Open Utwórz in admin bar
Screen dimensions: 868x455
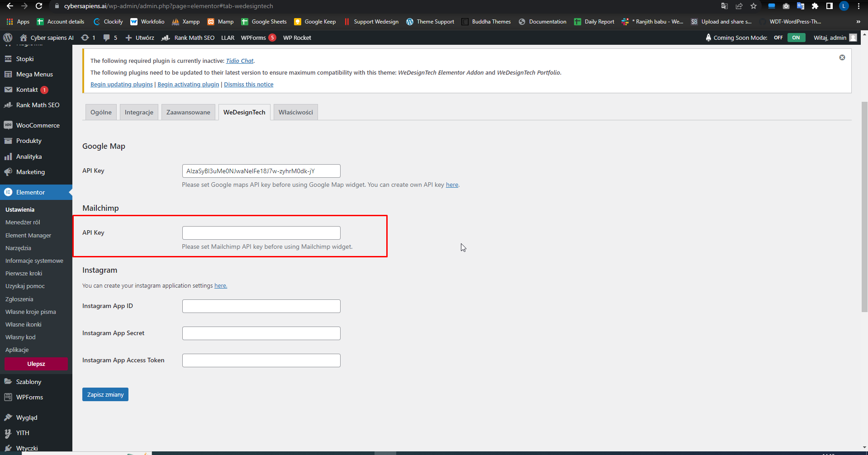[x=140, y=38]
